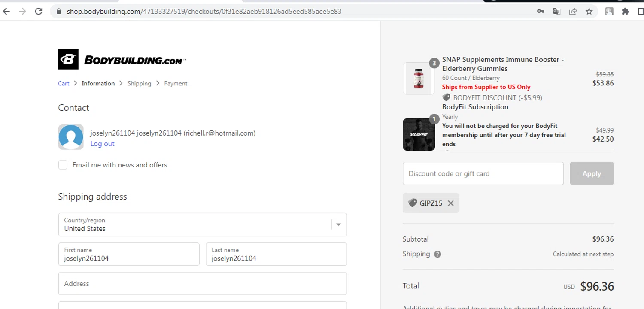644x309 pixels.
Task: Click the $42.50 subscription price
Action: [x=603, y=139]
